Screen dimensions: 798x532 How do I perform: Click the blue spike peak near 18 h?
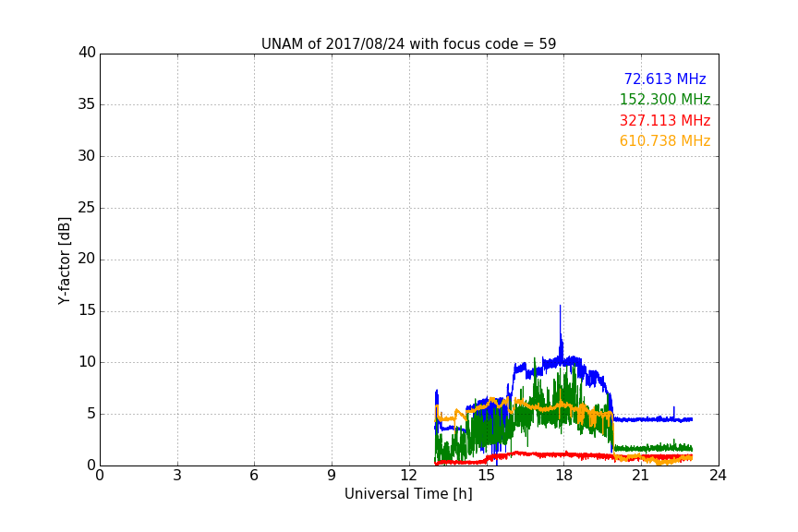[561, 307]
